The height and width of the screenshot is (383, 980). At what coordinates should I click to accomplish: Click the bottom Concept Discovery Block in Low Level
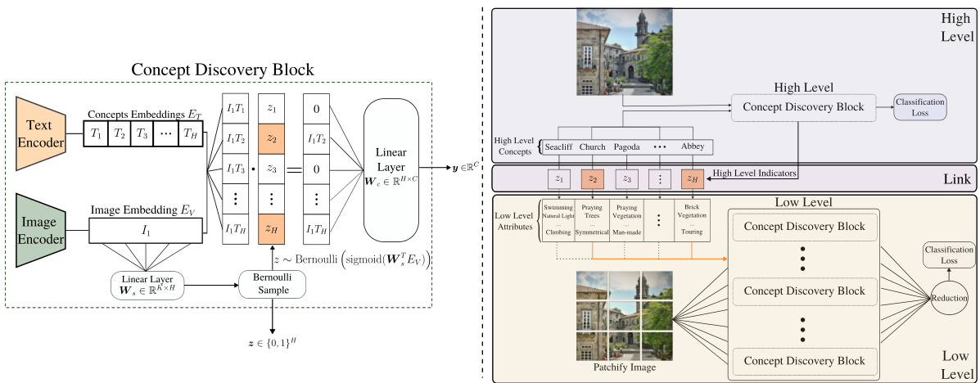pyautogui.click(x=804, y=361)
